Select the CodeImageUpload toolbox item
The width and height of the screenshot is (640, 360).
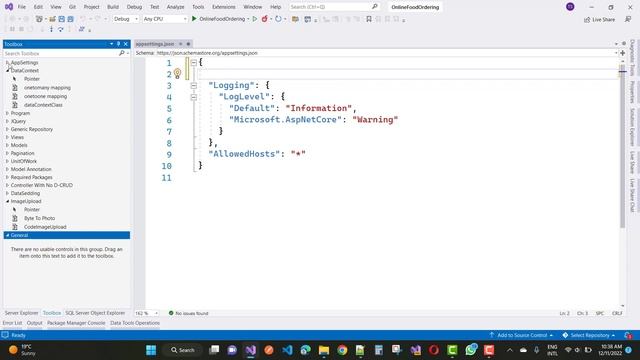(45, 227)
